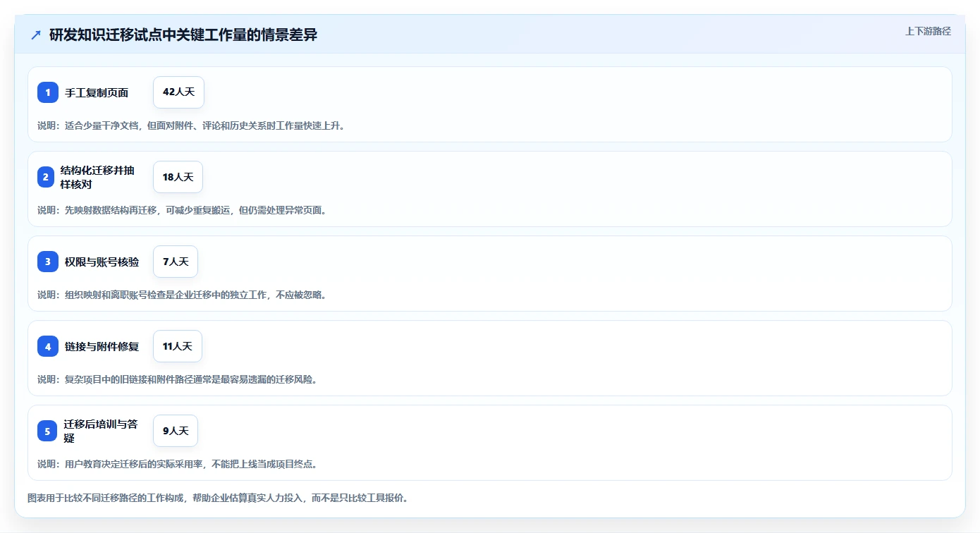Click the 迁移后培训与答疑 label
This screenshot has width=980, height=533.
pos(101,431)
